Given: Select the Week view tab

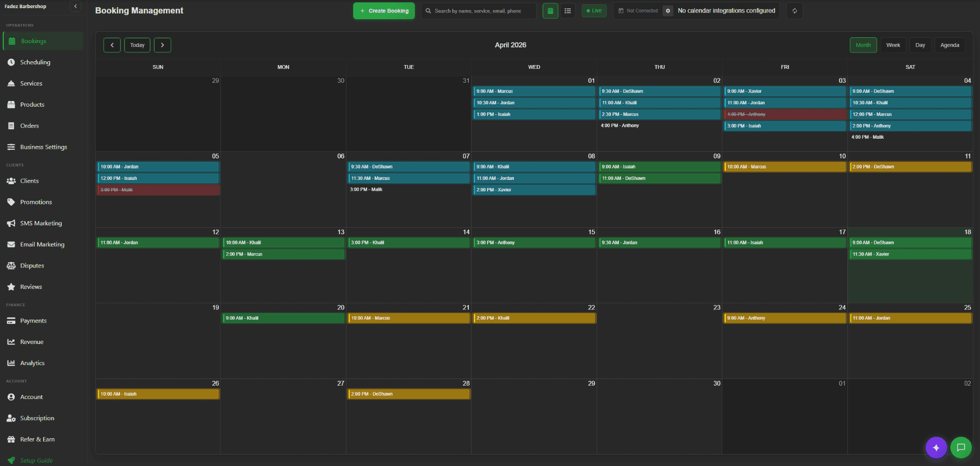Looking at the screenshot, I should pos(893,45).
